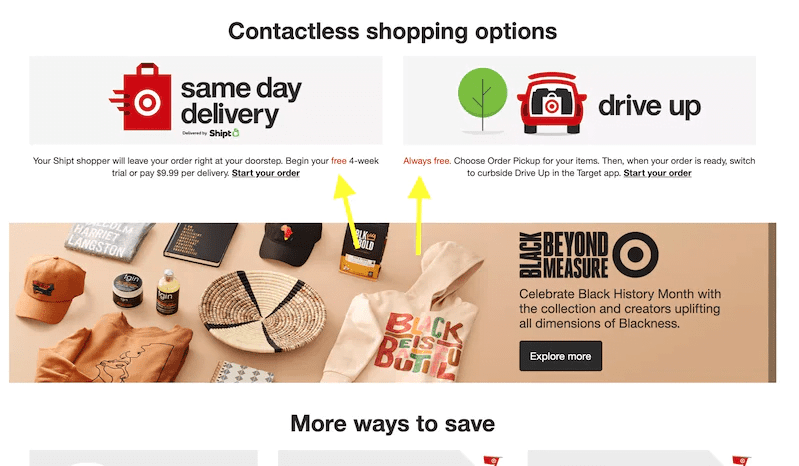Click the More ways to save heading
Image resolution: width=799 pixels, height=466 pixels.
(392, 424)
